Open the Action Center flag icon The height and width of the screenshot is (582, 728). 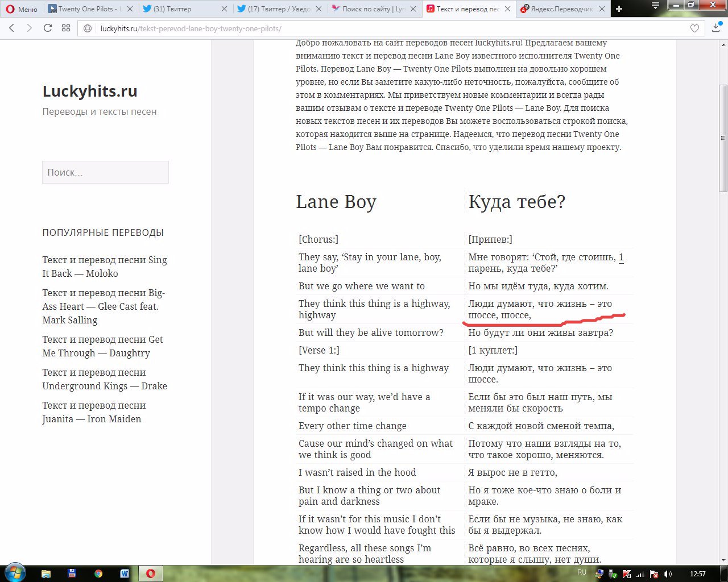(x=654, y=574)
